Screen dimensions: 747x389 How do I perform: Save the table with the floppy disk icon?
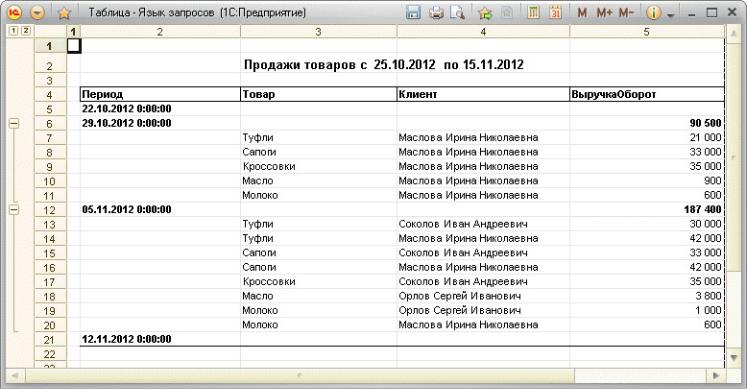[x=413, y=13]
